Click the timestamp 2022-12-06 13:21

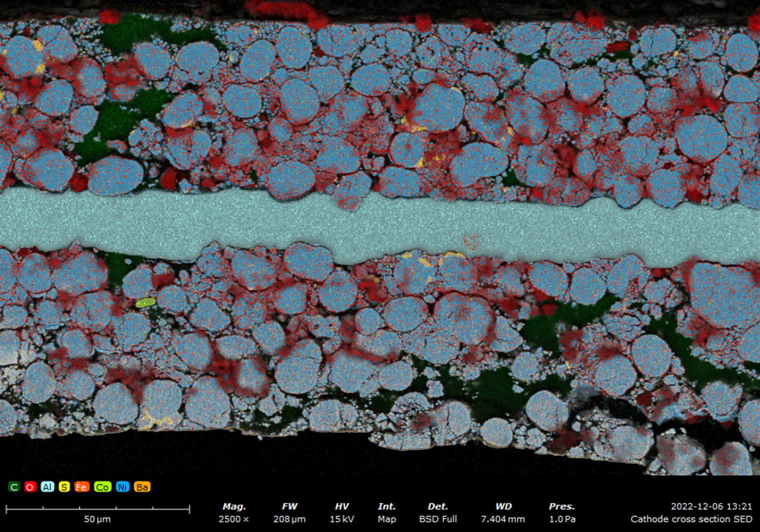click(x=712, y=506)
